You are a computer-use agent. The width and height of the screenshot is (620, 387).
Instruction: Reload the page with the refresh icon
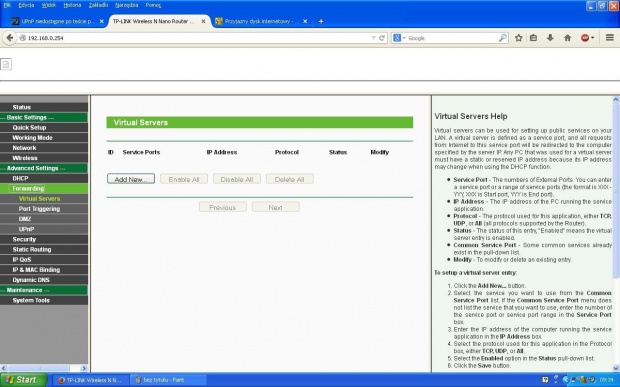[382, 38]
